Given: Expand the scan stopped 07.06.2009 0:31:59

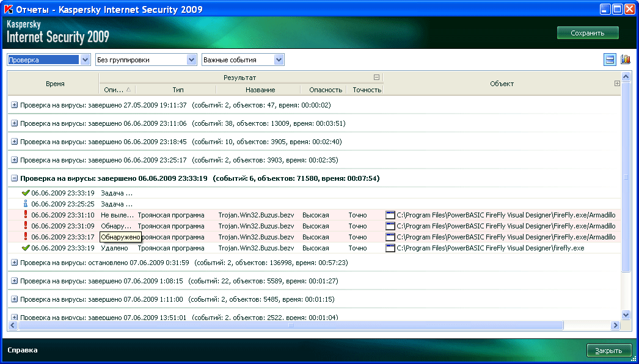Looking at the screenshot, I should coord(14,263).
